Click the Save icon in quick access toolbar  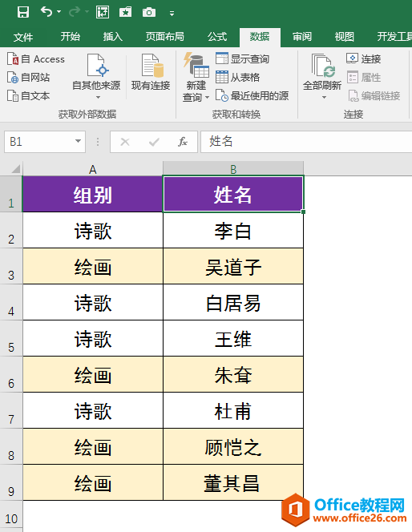23,12
